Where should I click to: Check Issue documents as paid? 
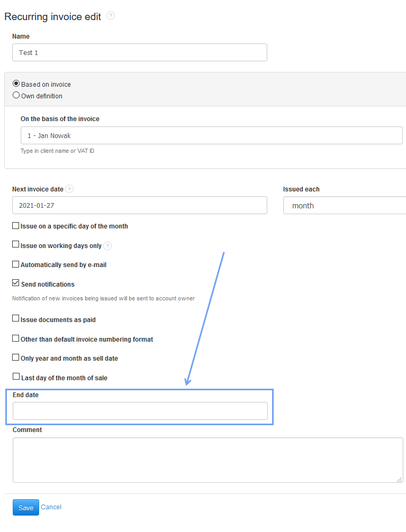tap(15, 318)
